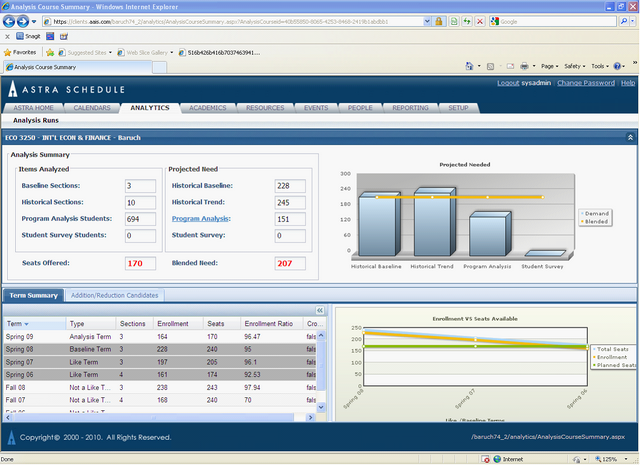Click the Enrollment Ratio column header
640x465 pixels.
pos(271,324)
